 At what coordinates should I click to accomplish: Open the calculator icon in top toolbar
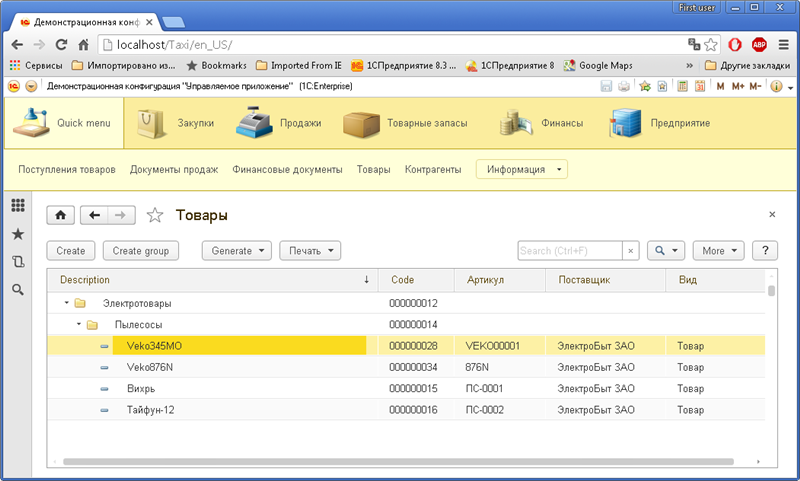tap(683, 86)
